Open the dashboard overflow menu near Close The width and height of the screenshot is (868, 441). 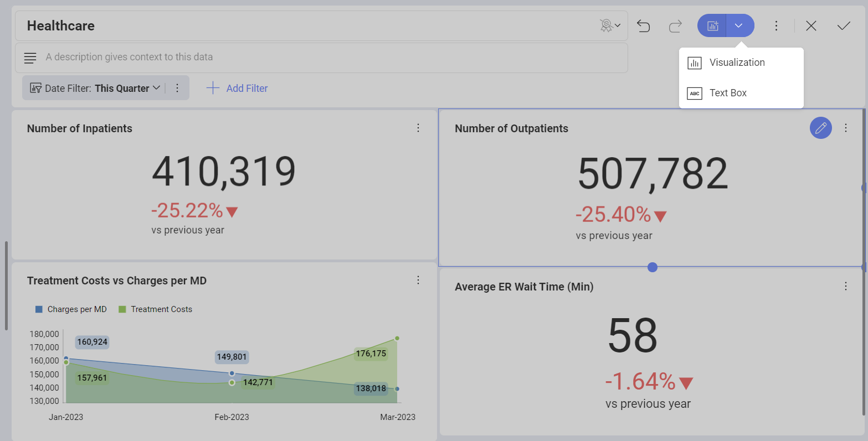[x=776, y=26]
